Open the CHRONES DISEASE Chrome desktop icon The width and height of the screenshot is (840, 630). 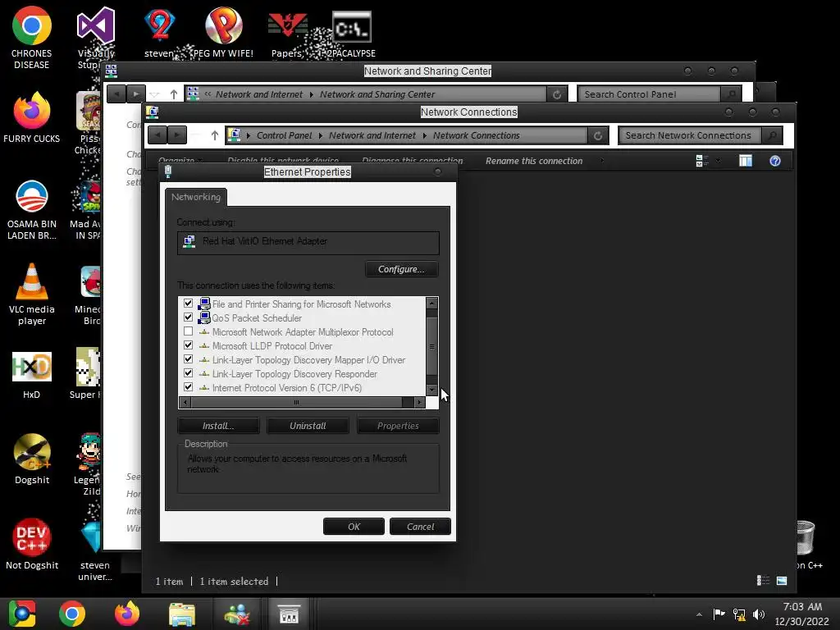[x=32, y=38]
